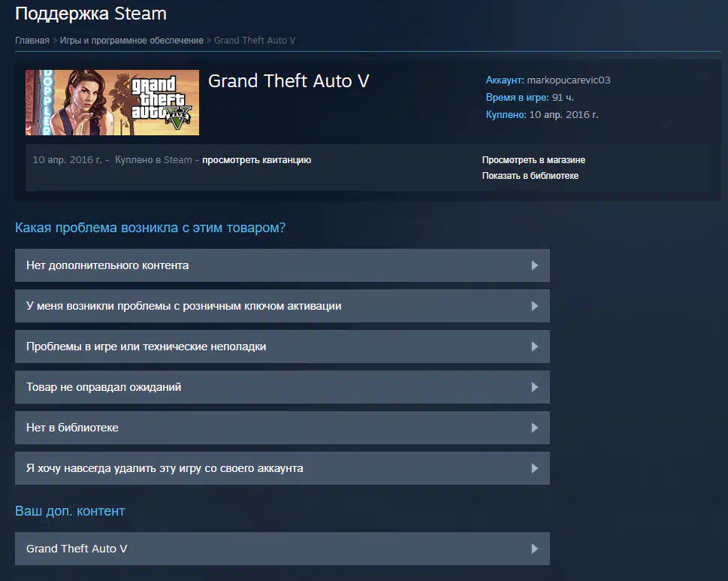Viewport: 728px width, 581px height.
Task: Select Нет дополнительного контента option
Action: [282, 265]
